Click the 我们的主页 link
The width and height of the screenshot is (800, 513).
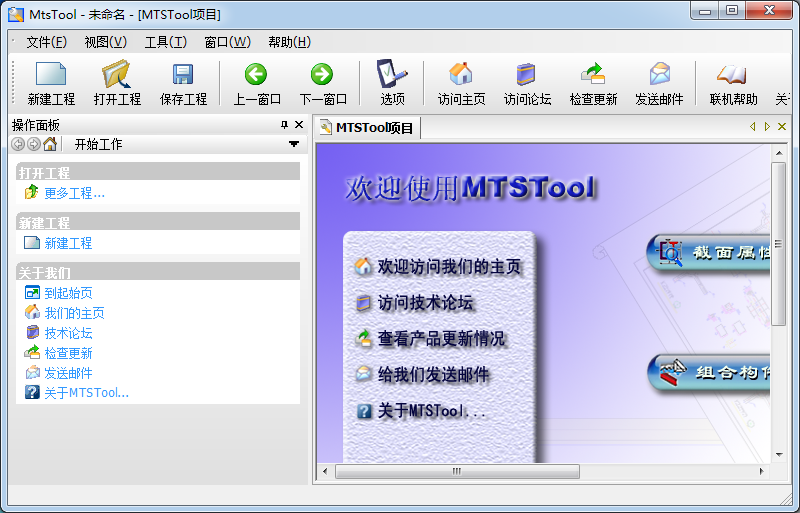coord(74,313)
